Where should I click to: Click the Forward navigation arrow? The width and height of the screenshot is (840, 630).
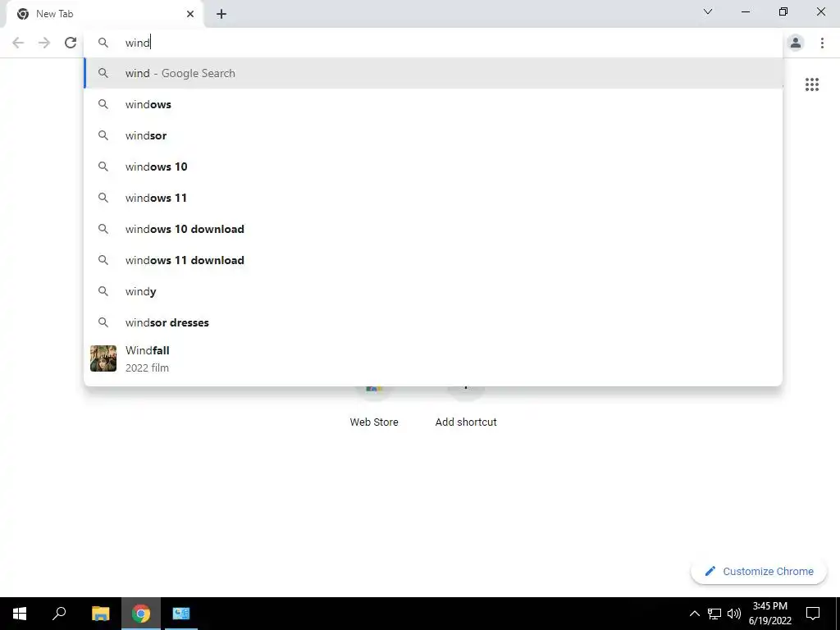[x=44, y=43]
